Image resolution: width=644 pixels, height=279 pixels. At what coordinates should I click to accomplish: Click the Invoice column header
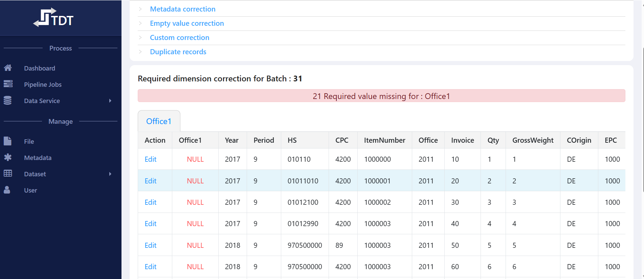[462, 140]
